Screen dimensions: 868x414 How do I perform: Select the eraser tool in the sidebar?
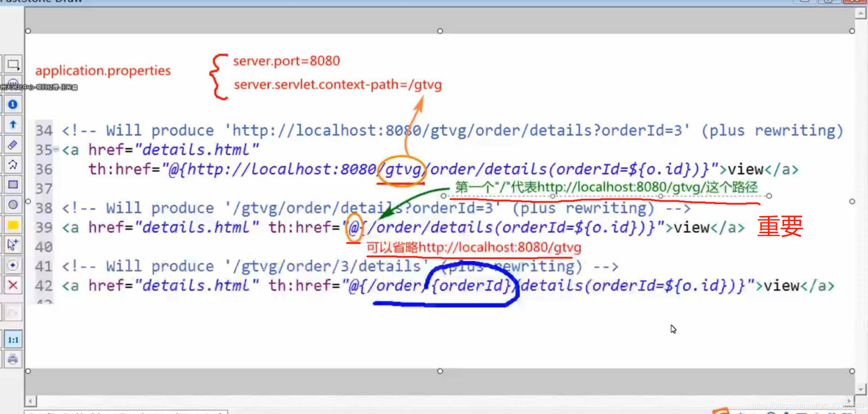13,145
